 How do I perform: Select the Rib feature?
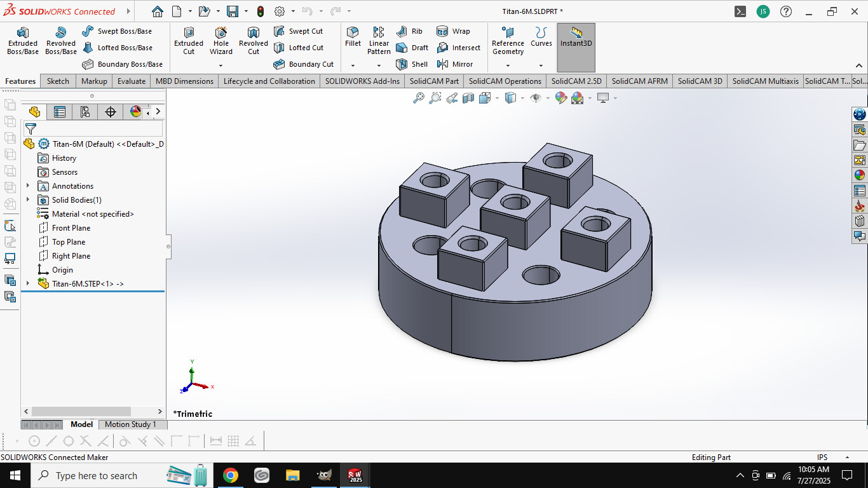409,31
